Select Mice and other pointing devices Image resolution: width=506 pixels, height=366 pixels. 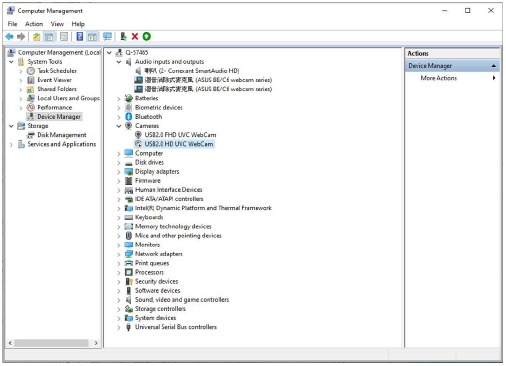[178, 236]
